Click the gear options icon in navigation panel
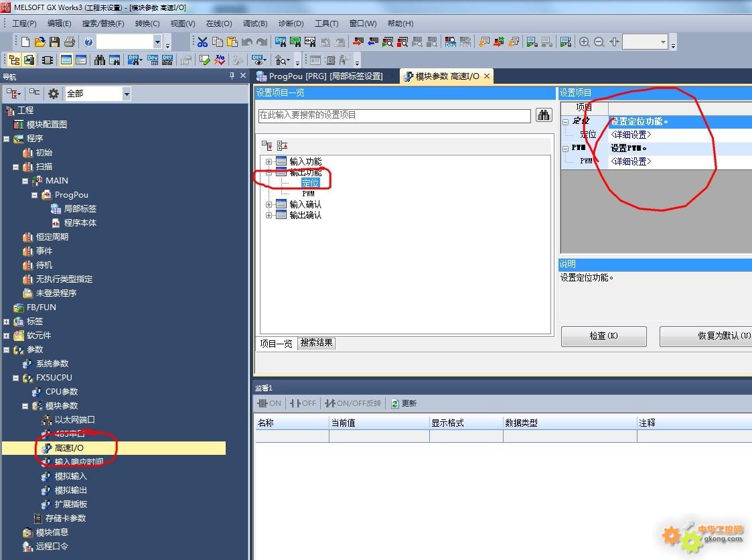This screenshot has width=752, height=560. tap(53, 94)
